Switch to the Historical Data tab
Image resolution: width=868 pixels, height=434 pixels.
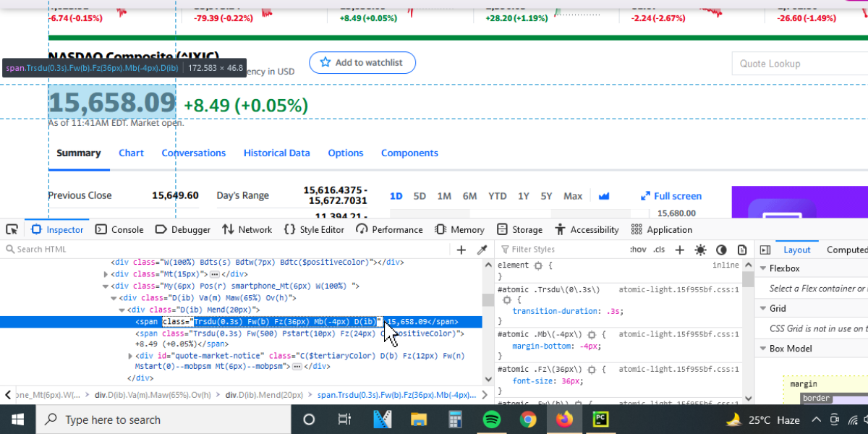(x=276, y=153)
